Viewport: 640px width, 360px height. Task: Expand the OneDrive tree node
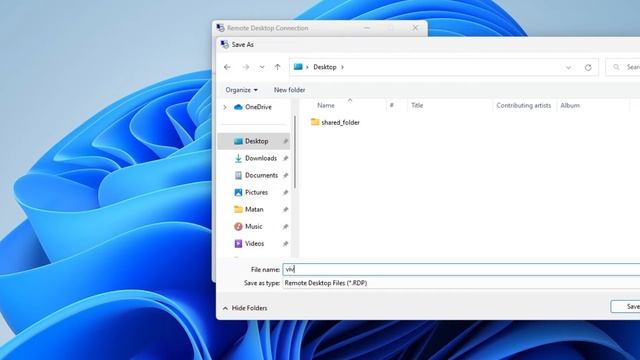click(225, 107)
